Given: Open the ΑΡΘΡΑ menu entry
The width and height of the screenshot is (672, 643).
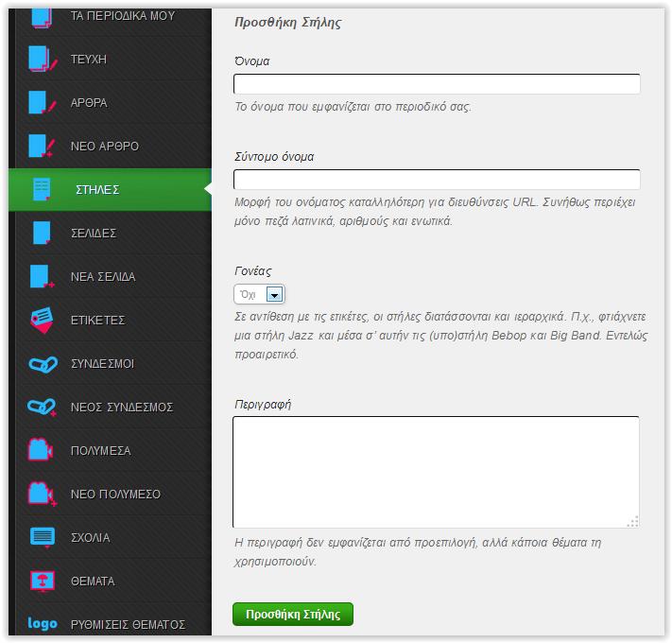Looking at the screenshot, I should (89, 103).
